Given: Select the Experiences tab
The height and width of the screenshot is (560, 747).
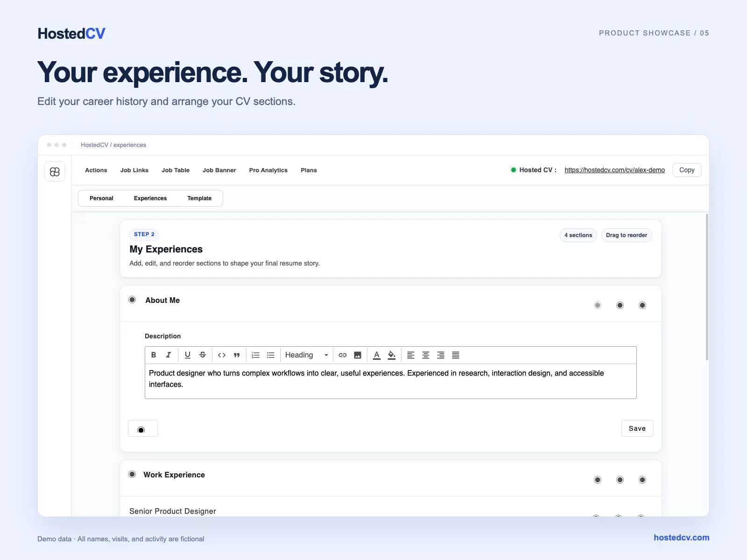Looking at the screenshot, I should point(150,198).
